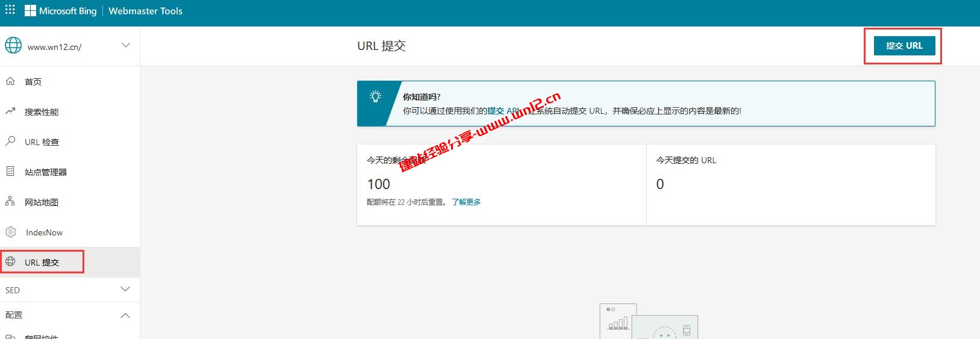Screen dimensions: 980x339
Task: Open the 首页 menu item
Action: point(70,81)
